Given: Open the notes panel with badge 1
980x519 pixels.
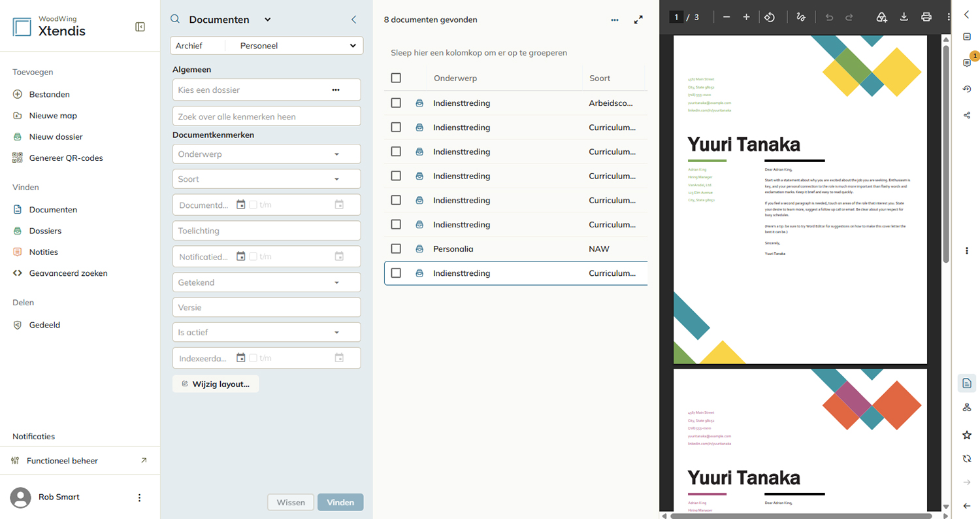Looking at the screenshot, I should coord(968,63).
